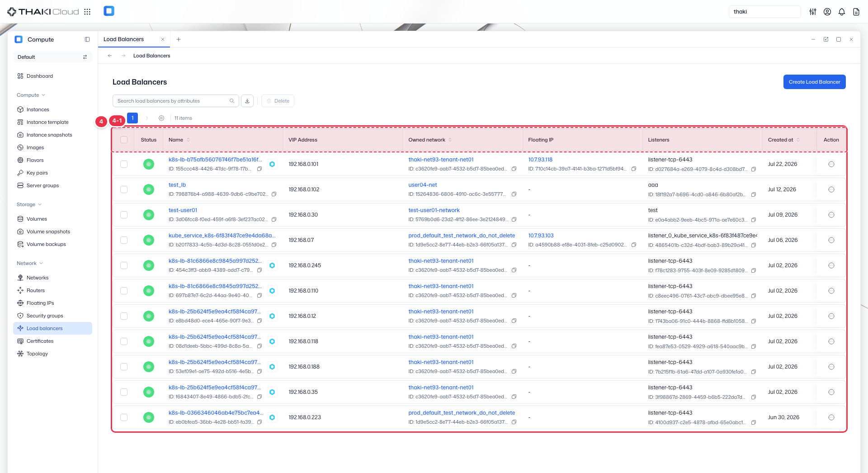The height and width of the screenshot is (473, 868).
Task: Check the checkbox for test_lb row
Action: click(124, 189)
